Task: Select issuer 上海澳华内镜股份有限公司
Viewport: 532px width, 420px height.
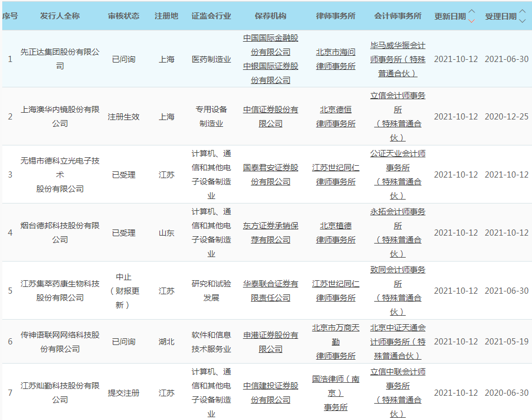Action: 60,116
